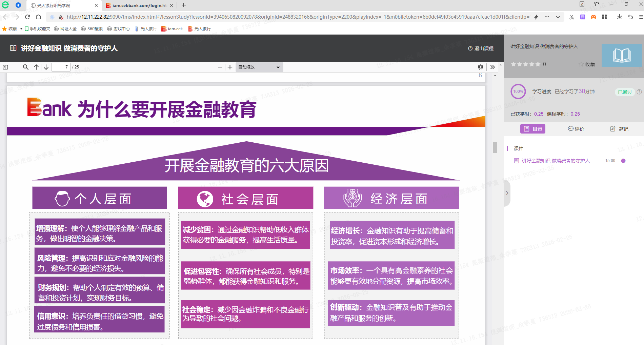Click 退出课程 to exit course

481,48
